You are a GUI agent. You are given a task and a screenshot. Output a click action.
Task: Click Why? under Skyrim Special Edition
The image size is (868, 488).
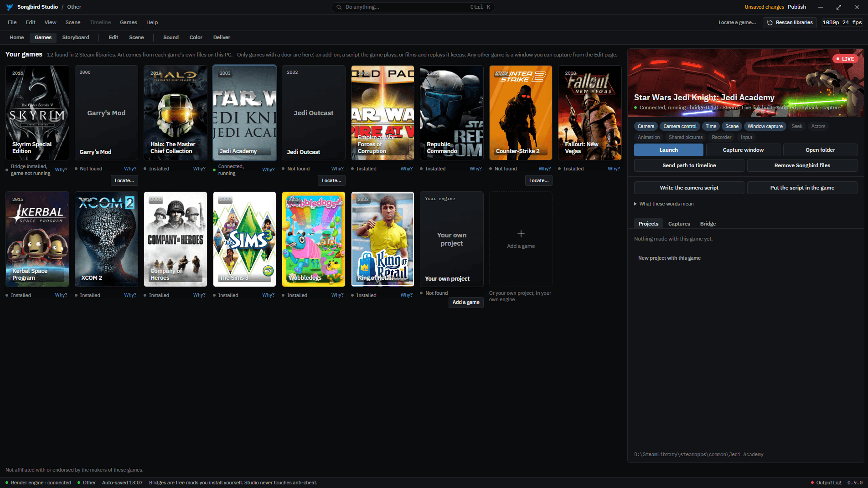[x=61, y=170]
